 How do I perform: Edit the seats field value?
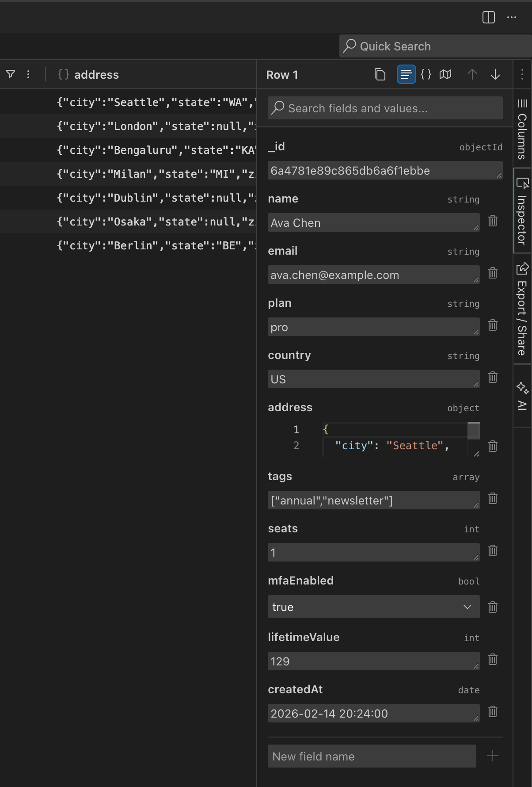373,553
